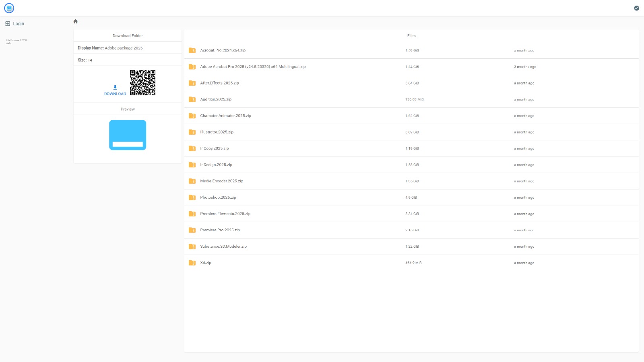Click zip icon for Xd.zip
Viewport: 644px width, 362px height.
pos(192,263)
